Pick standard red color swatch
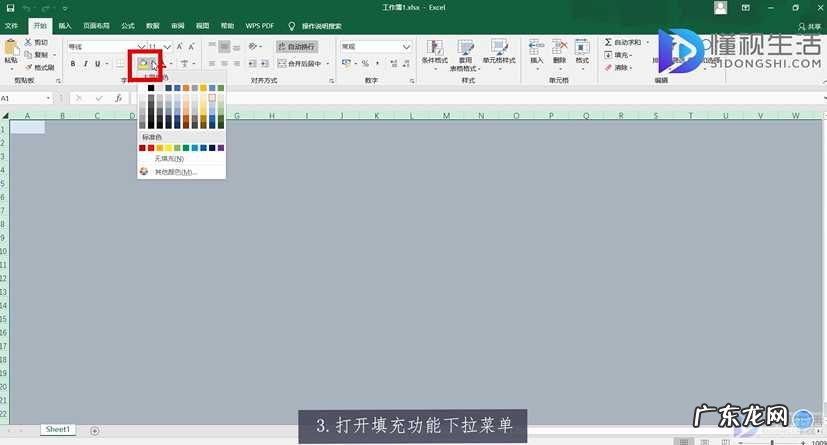 pos(151,148)
